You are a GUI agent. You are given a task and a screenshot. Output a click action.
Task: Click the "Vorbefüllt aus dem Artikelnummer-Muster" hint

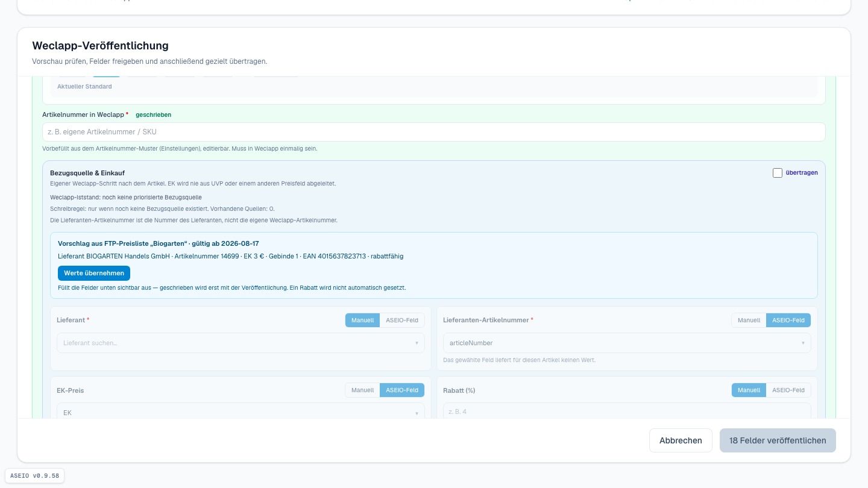(180, 149)
